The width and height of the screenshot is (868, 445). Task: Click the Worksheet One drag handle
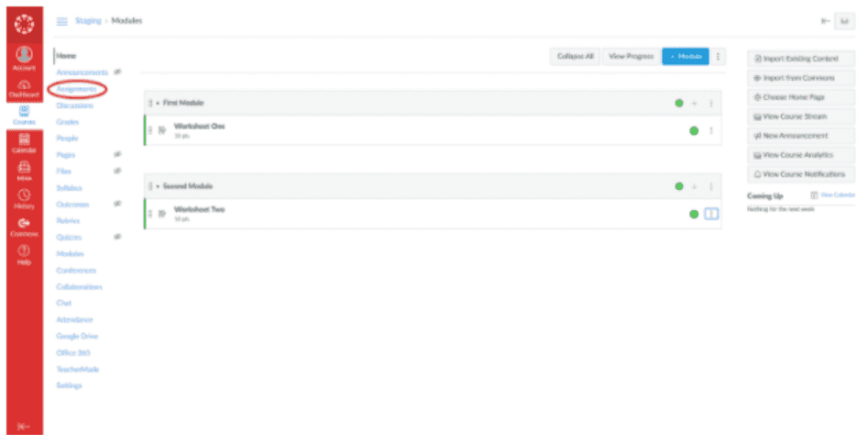(x=150, y=130)
